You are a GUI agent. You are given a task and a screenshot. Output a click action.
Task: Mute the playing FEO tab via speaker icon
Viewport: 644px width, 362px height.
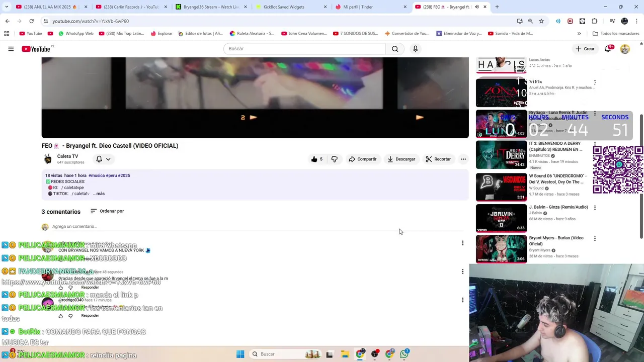[x=477, y=7]
